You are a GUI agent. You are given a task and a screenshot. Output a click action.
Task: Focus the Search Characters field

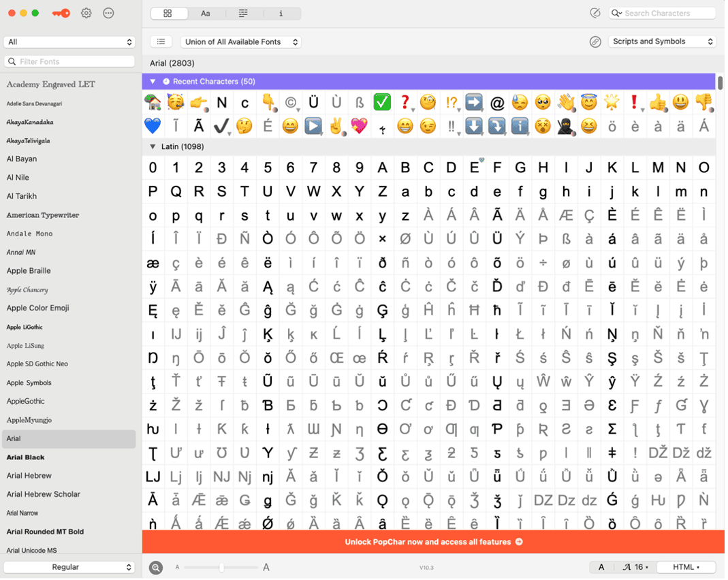coord(662,14)
